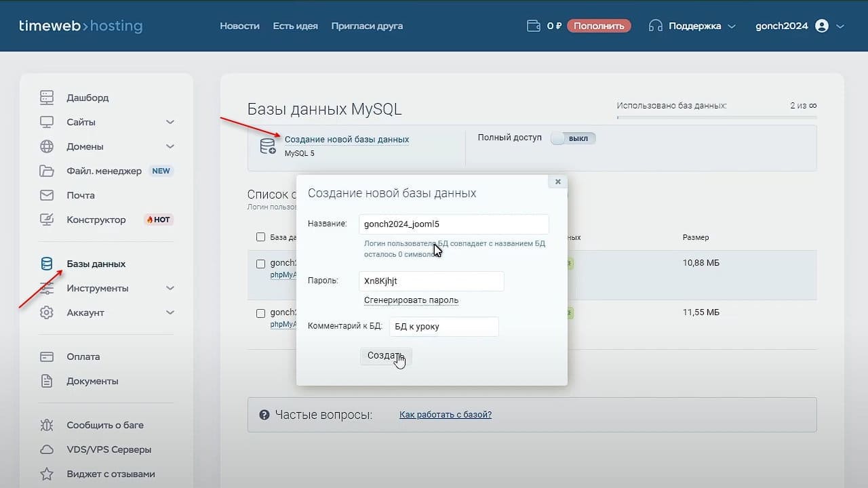Viewport: 868px width, 488px height.
Task: Click the 11,55 МБ size value
Action: [x=701, y=312]
